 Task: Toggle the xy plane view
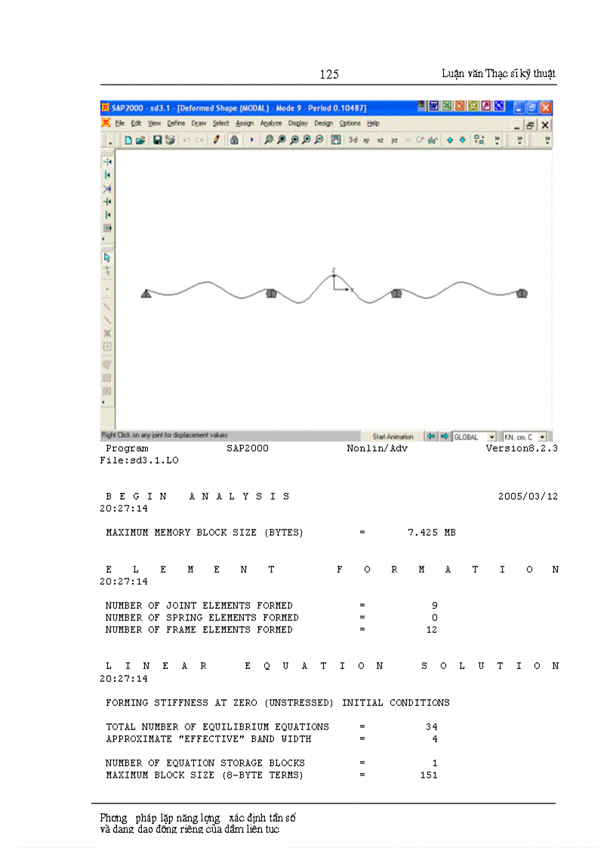tap(366, 140)
